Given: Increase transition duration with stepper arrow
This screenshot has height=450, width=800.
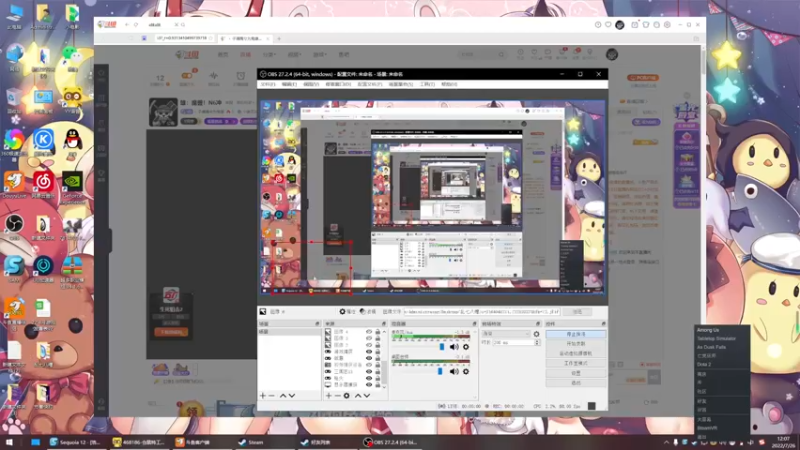Looking at the screenshot, I should point(537,341).
